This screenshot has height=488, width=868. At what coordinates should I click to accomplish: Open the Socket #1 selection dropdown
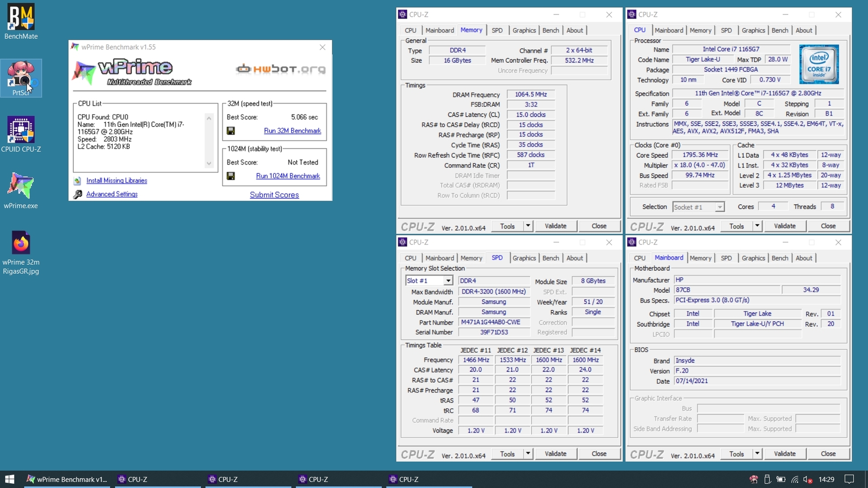point(698,207)
